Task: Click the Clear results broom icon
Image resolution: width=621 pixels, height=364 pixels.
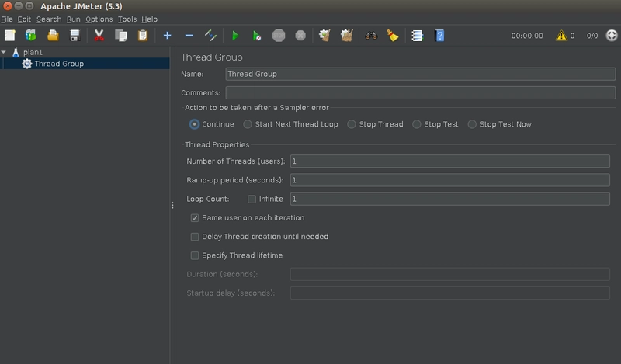Action: click(324, 36)
